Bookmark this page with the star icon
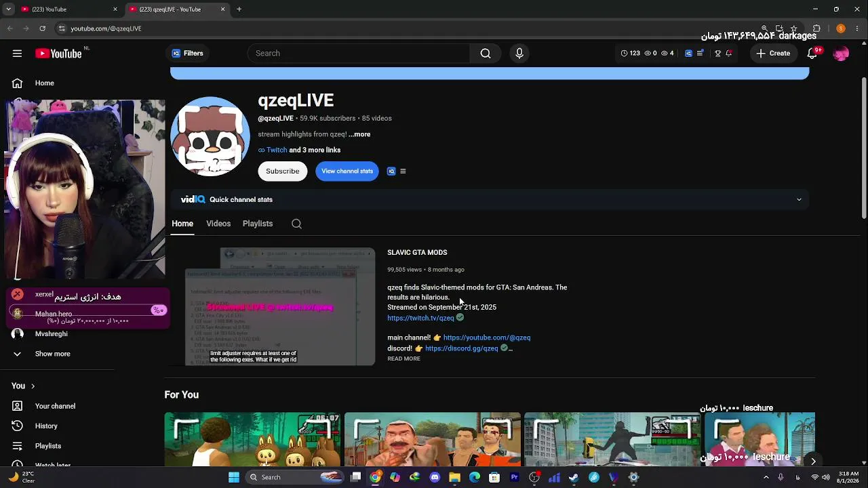Screen dimensions: 868x488 [794, 28]
